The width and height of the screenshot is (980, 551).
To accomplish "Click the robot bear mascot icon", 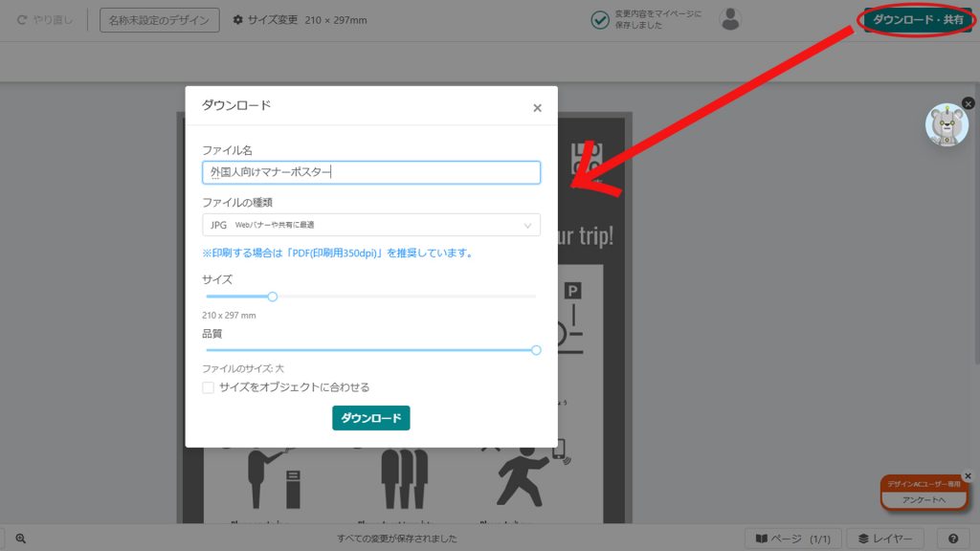I will click(x=947, y=126).
